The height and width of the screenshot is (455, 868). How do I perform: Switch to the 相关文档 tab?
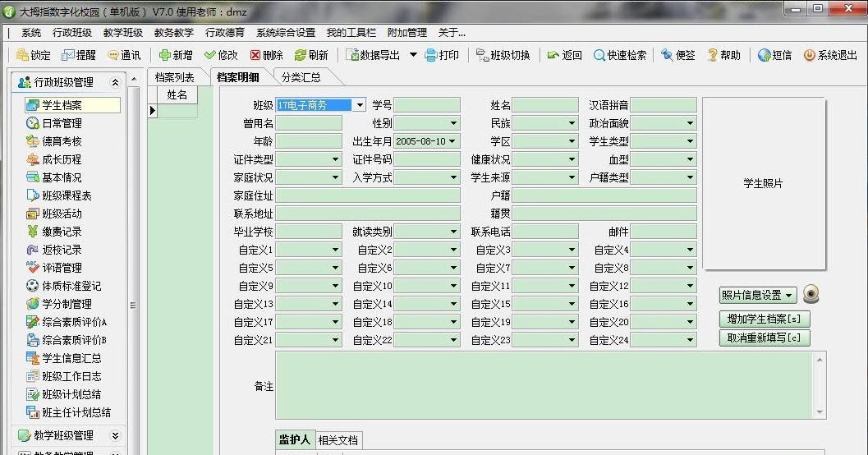[338, 440]
